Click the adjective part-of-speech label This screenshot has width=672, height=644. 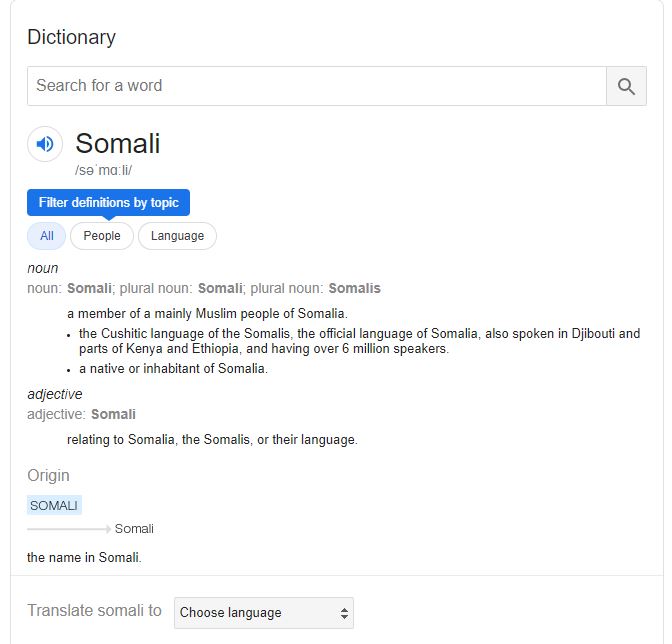click(55, 394)
